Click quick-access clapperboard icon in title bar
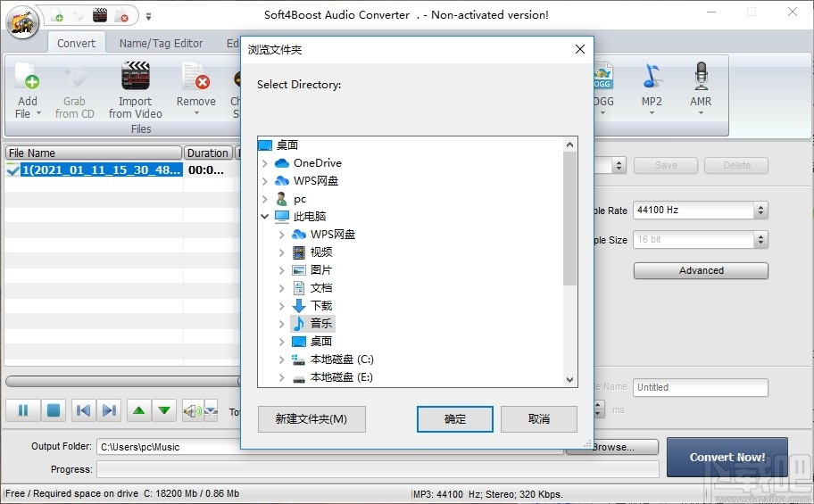This screenshot has width=814, height=504. tap(100, 15)
